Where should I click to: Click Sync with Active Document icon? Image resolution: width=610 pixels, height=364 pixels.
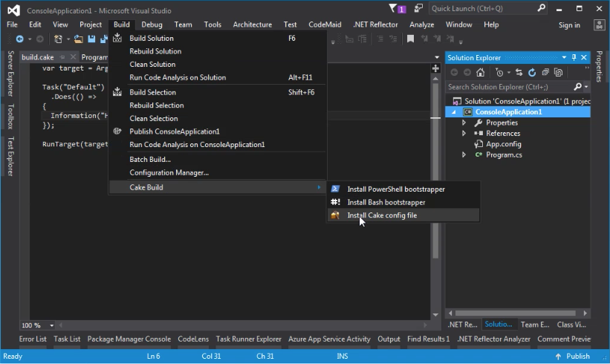[519, 72]
